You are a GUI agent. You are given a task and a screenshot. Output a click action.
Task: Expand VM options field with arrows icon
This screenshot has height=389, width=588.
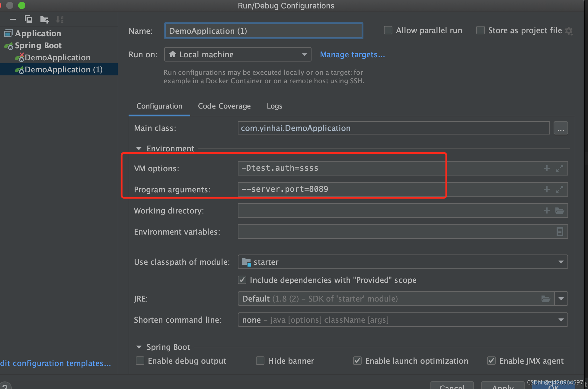[x=559, y=168]
